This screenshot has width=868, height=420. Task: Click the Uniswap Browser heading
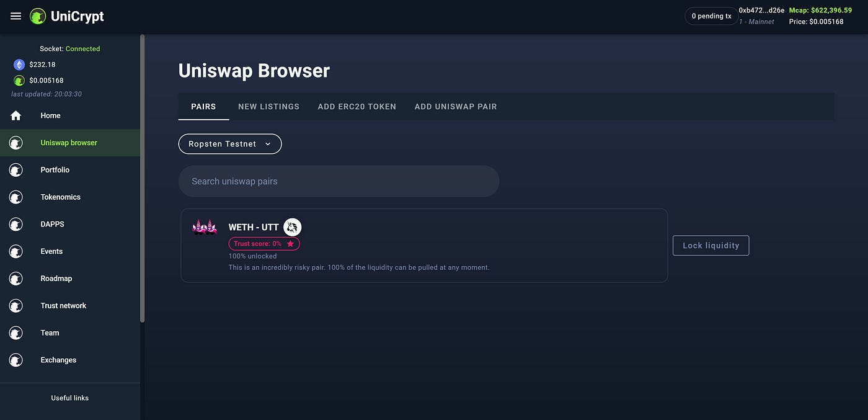(x=254, y=71)
